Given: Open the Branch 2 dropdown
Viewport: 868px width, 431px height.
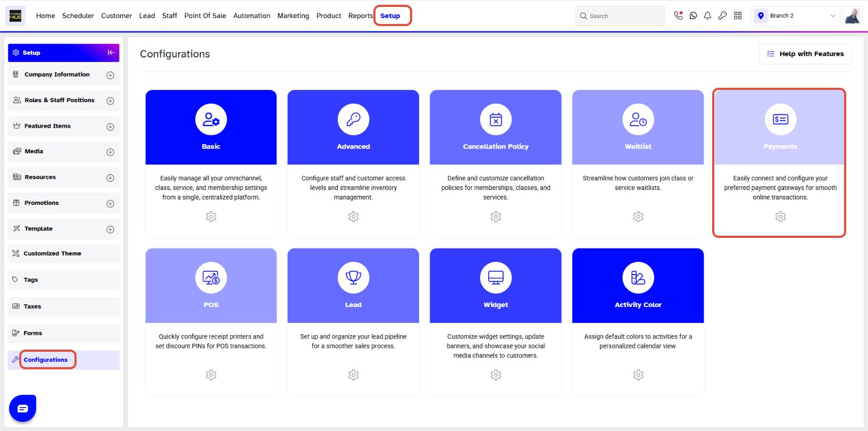Looking at the screenshot, I should tap(796, 16).
